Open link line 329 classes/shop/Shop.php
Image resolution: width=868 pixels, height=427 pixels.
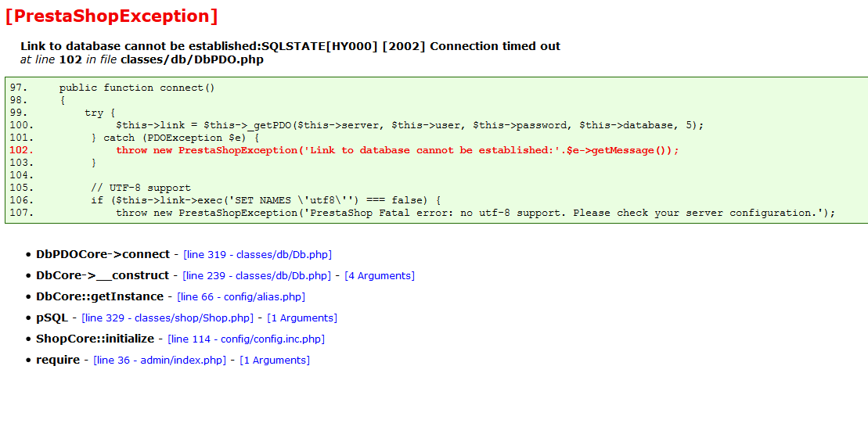(167, 318)
